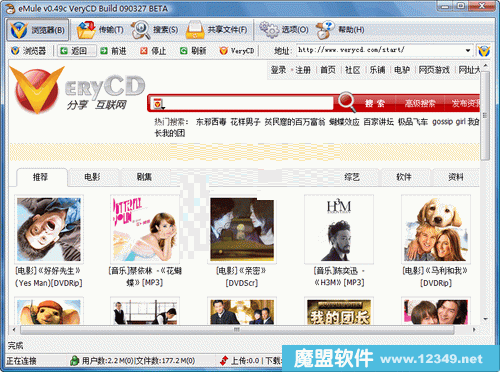Click the 电驴 link in top navigation
Viewport: 500px width, 372px height.
click(402, 70)
